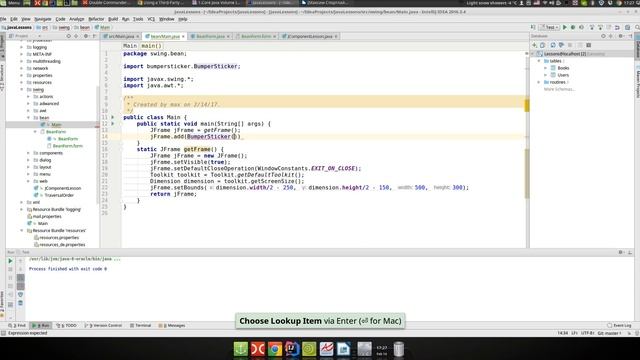Screen dimensions: 640x360
Task: Click the run gutter arrow on class Main
Action: tap(113, 117)
